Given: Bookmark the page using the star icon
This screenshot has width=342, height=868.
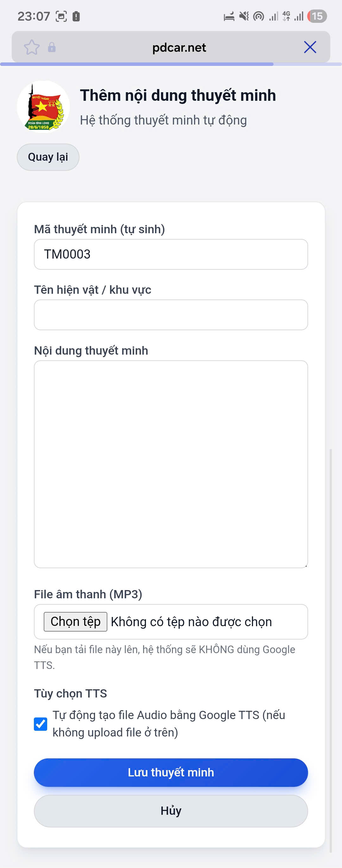Looking at the screenshot, I should tap(32, 47).
